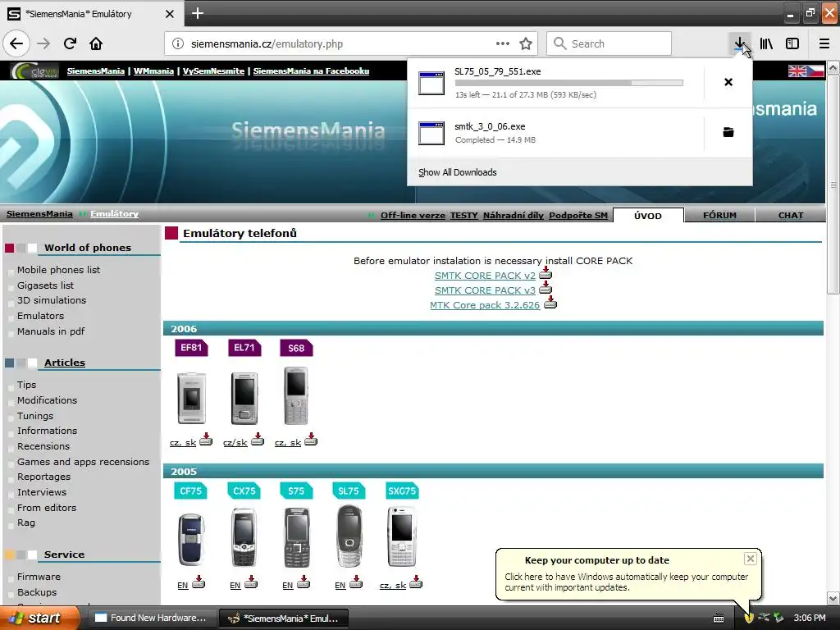Screen dimensions: 840x630
Task: Bookmark this page with the star
Action: [x=526, y=44]
